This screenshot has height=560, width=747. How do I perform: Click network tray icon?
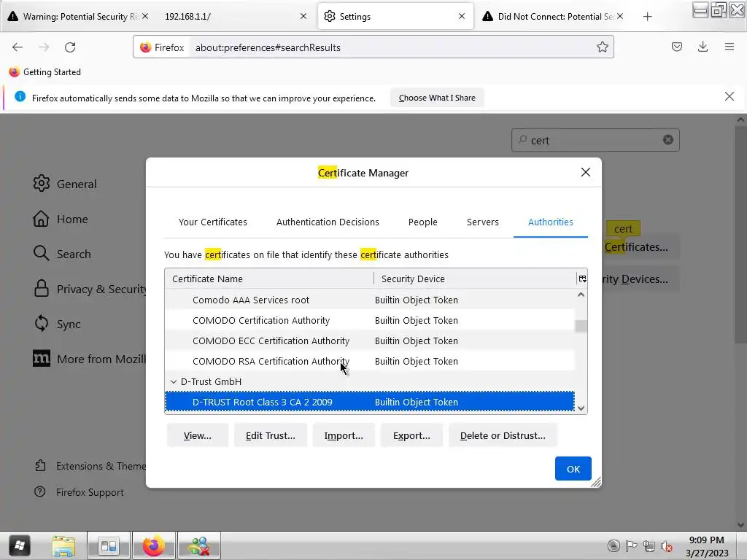click(649, 546)
